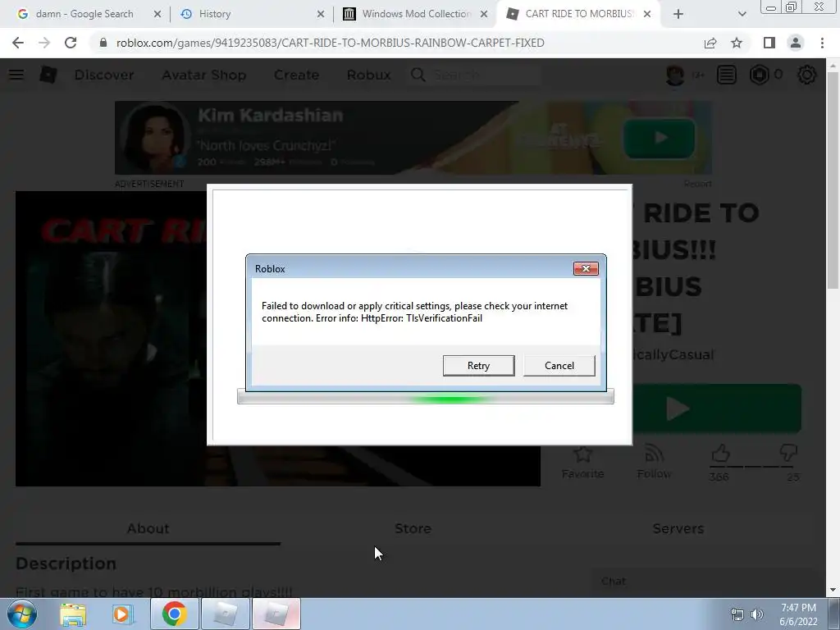Select the Store tab
The image size is (840, 630).
(x=413, y=529)
